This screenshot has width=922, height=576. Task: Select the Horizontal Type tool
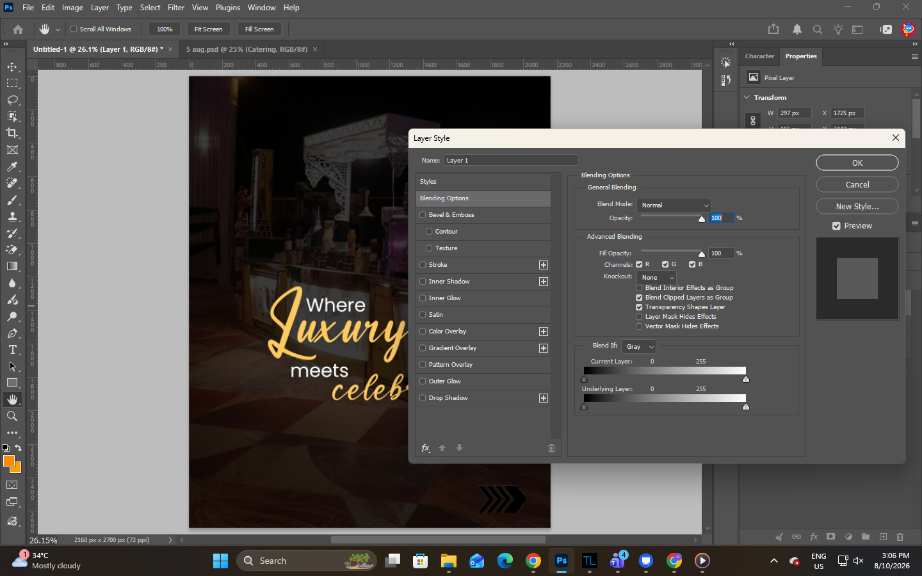(12, 350)
